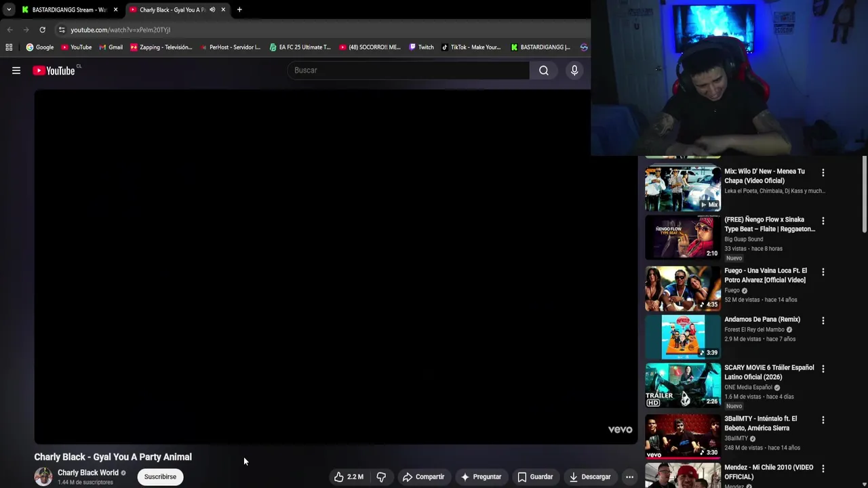Open the SOCORRO!! ME bookmark
Image resolution: width=868 pixels, height=488 pixels.
[370, 47]
